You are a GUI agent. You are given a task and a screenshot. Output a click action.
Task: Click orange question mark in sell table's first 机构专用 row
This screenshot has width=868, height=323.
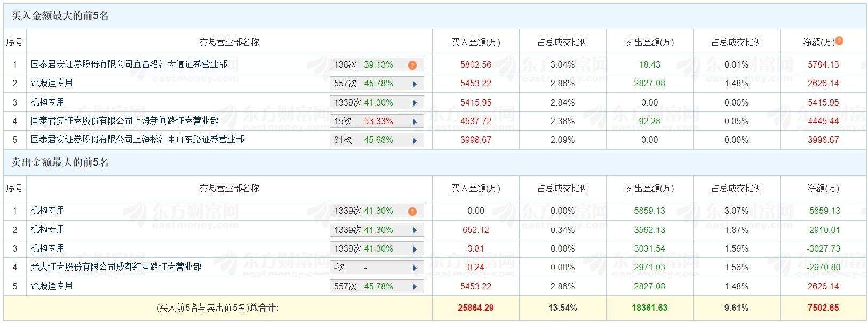tap(412, 212)
